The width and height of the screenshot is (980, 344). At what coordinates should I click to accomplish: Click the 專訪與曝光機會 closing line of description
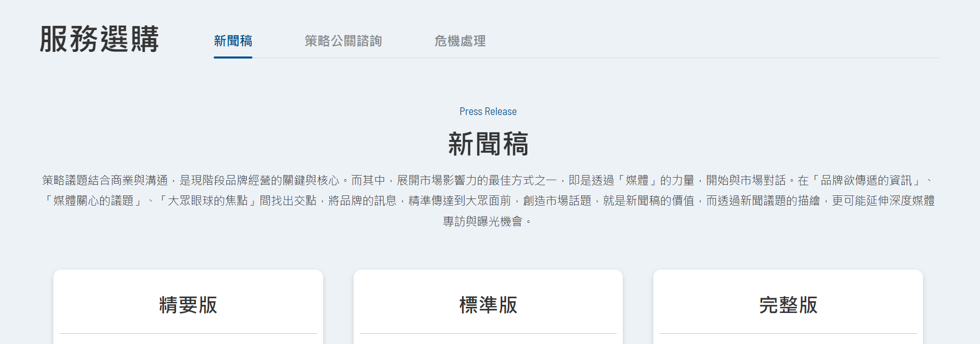click(482, 221)
